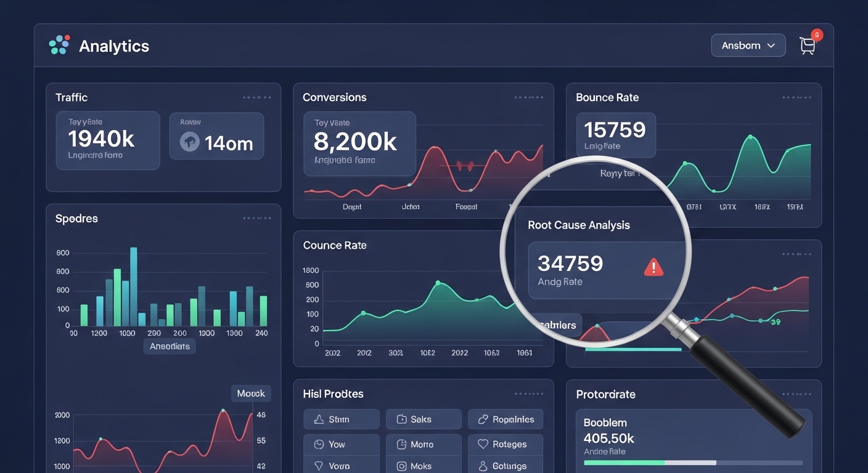Click the Analytics logo icon
Screen dimensions: 868x473
tap(59, 45)
